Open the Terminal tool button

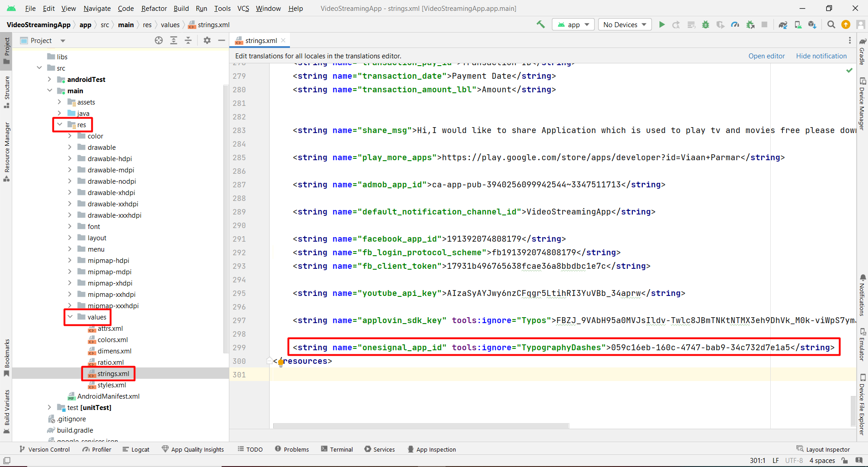pyautogui.click(x=337, y=449)
